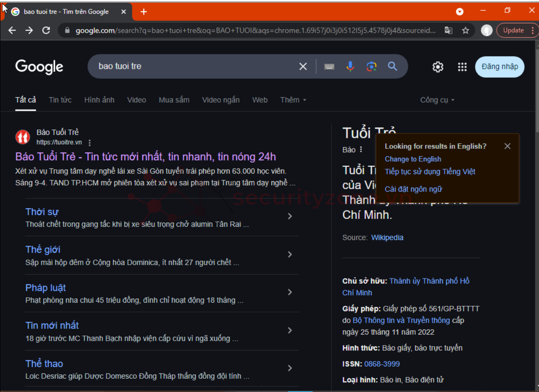Open the Tin mới nhất sitelink
The height and width of the screenshot is (392, 539).
pyautogui.click(x=52, y=326)
